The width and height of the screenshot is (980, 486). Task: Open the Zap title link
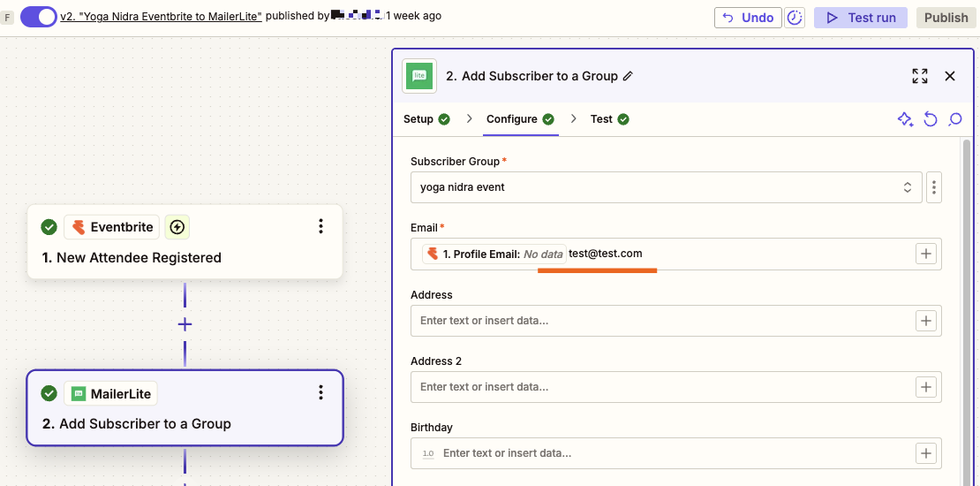pos(162,16)
